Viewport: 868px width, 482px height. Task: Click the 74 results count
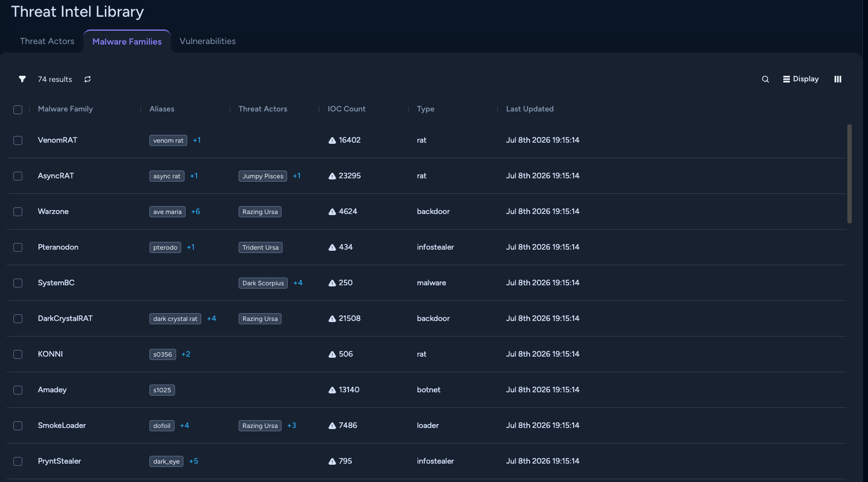click(x=55, y=79)
